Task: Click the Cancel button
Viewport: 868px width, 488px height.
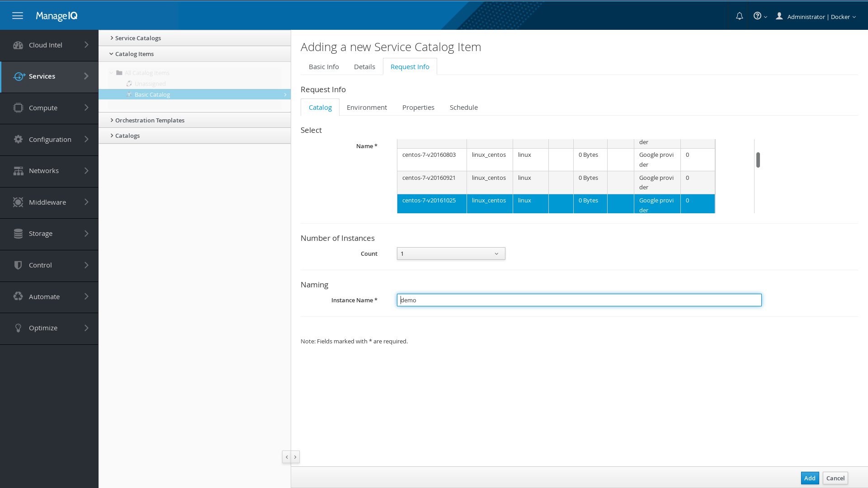Action: (835, 478)
